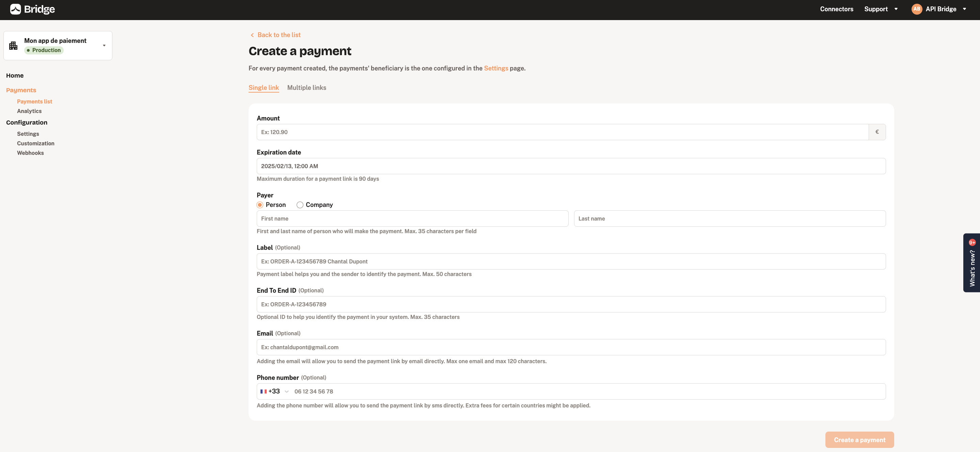Select the Company radio button

(x=299, y=205)
